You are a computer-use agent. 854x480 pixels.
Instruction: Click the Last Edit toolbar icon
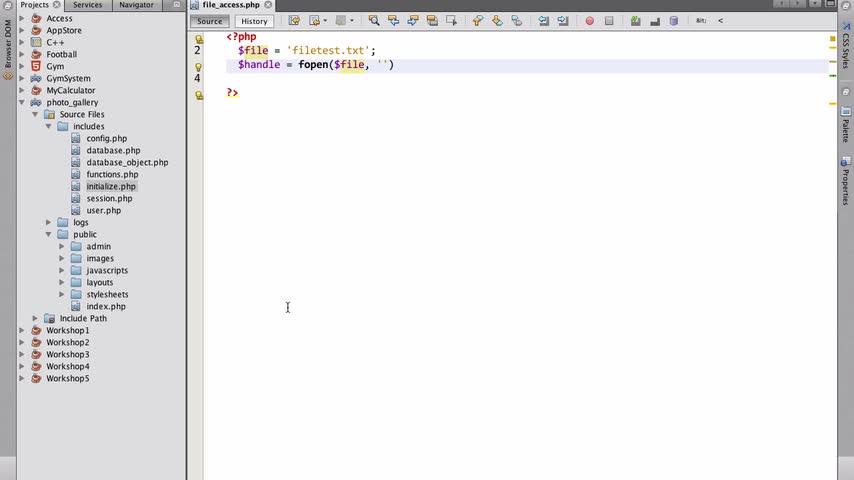coord(294,21)
